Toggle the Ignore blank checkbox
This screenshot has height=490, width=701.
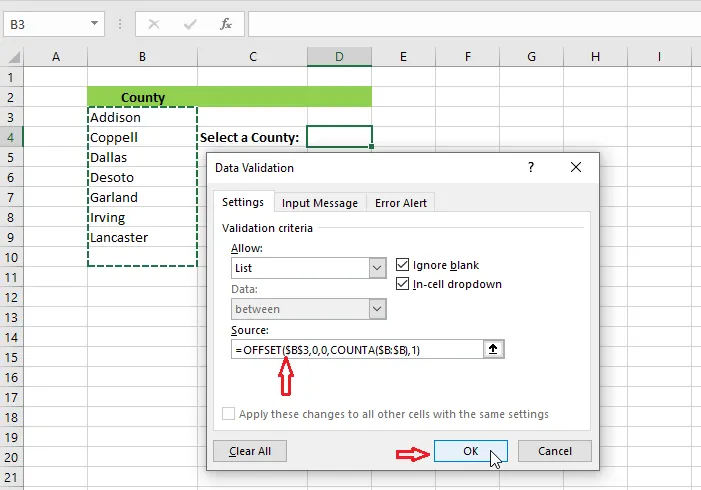(402, 265)
